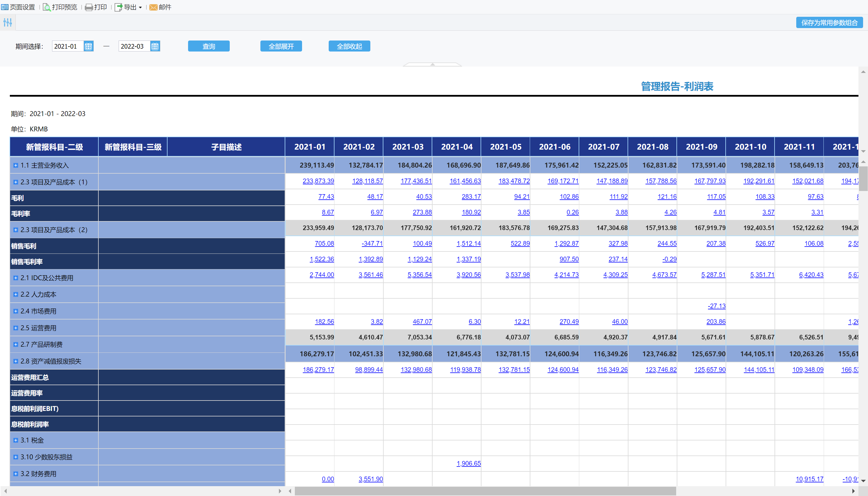Click the mail envelope icon
Image resolution: width=868 pixels, height=496 pixels.
pos(153,7)
